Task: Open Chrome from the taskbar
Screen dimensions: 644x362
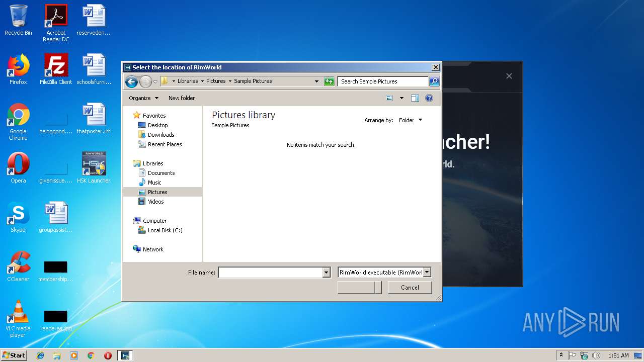Action: coord(91,355)
